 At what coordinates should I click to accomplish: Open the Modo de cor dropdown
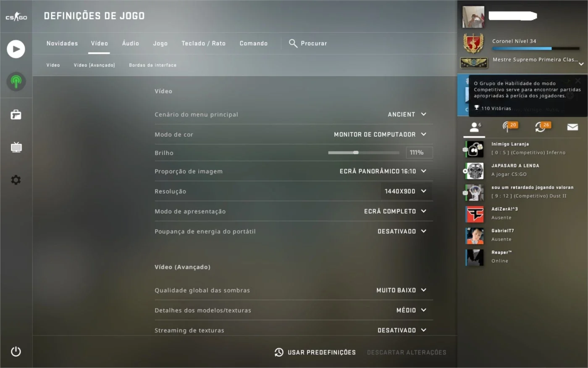pos(380,135)
